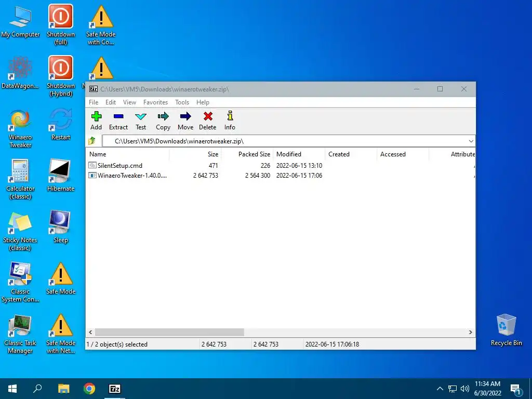Screen dimensions: 532x399
Task: Run Test on the archive
Action: point(141,121)
